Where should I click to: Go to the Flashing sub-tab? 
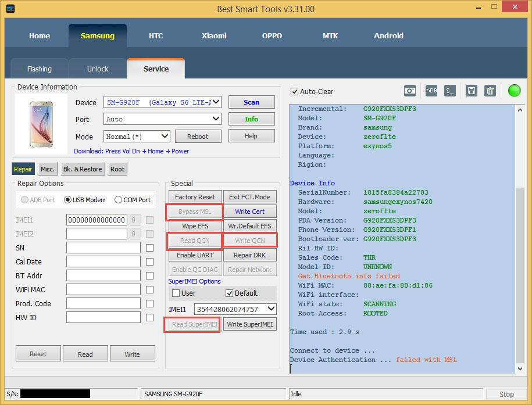(40, 69)
